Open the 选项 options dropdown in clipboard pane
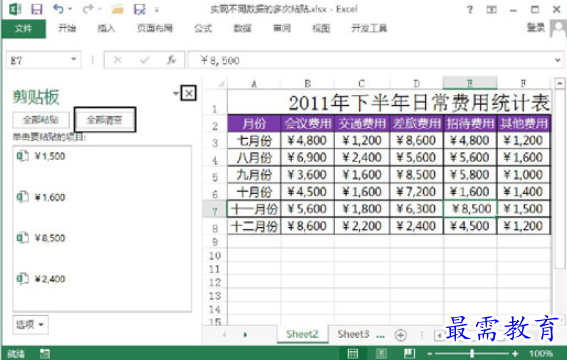The width and height of the screenshot is (567, 360). click(30, 325)
